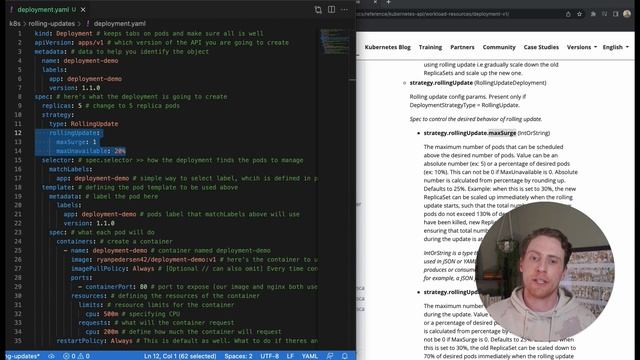640x360 pixels.
Task: Click 'matchLabels:' on line 16
Action: click(x=71, y=169)
